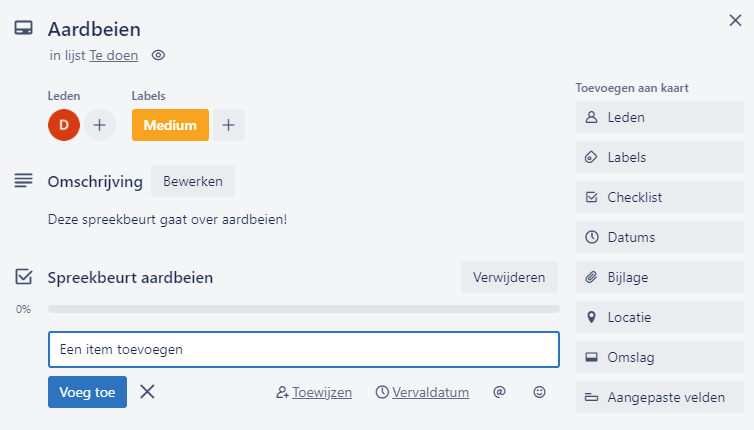The width and height of the screenshot is (754, 430).
Task: Focus the Een item toevoegen field
Action: coord(304,349)
